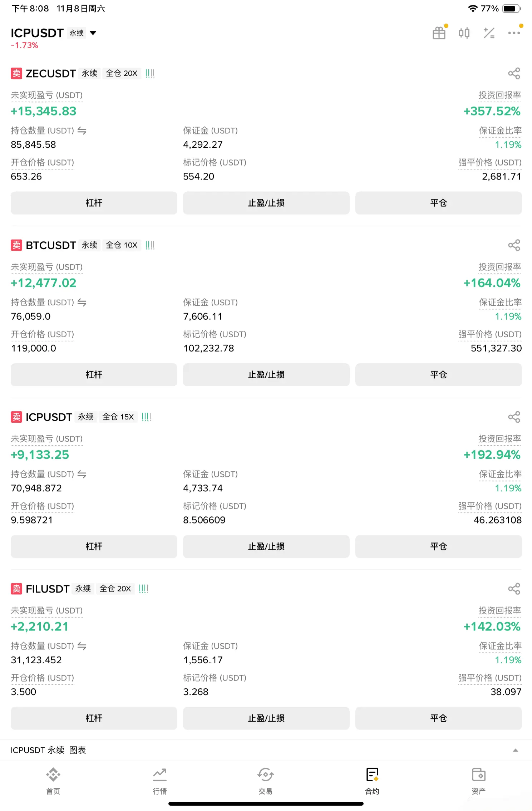This screenshot has width=532, height=811.
Task: Open the candlestick chart icon
Action: 464,33
